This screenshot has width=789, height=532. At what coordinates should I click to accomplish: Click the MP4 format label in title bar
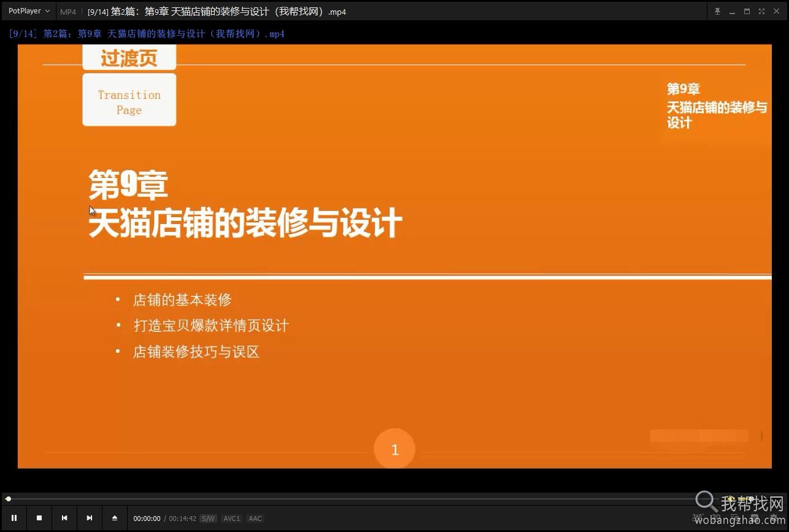coord(68,12)
